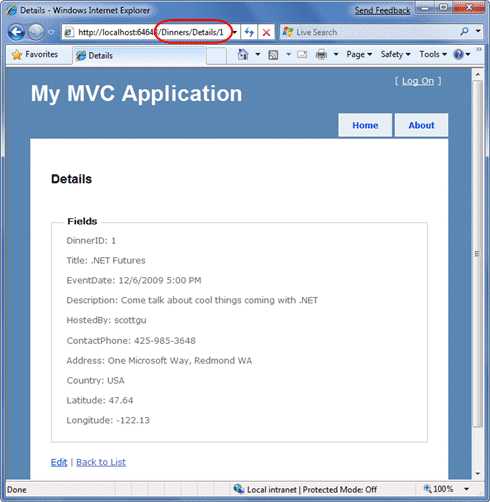490x502 pixels.
Task: Click the HostedBy: scottgu text
Action: [106, 320]
